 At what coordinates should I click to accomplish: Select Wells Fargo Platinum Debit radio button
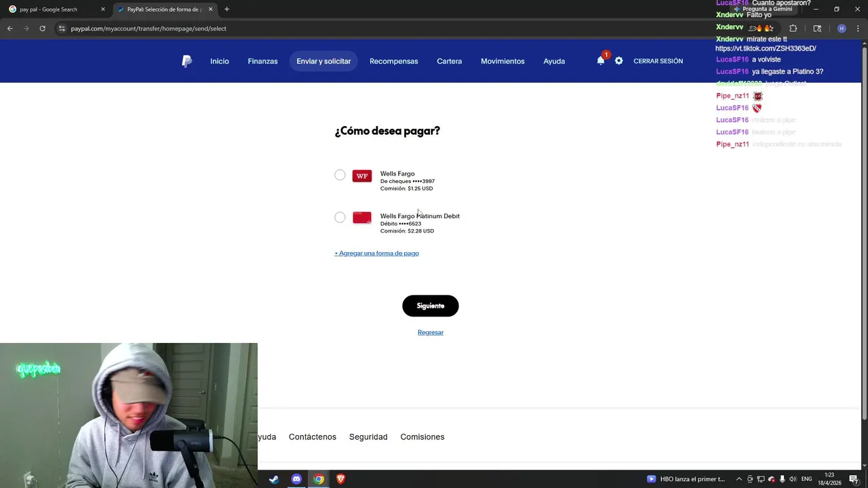tap(340, 218)
